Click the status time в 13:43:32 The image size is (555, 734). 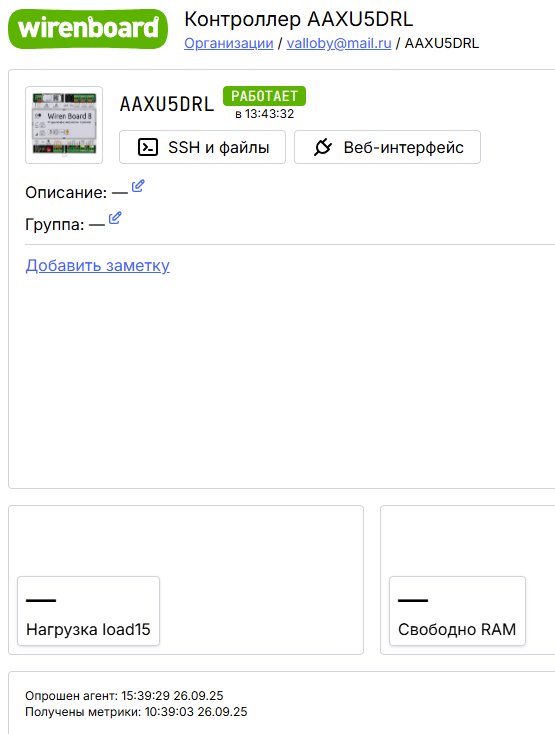tap(264, 114)
